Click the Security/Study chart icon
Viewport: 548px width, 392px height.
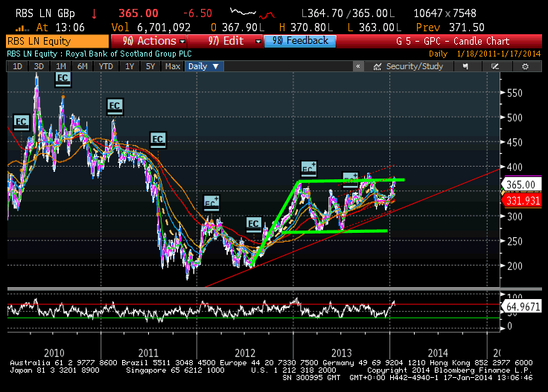(377, 67)
